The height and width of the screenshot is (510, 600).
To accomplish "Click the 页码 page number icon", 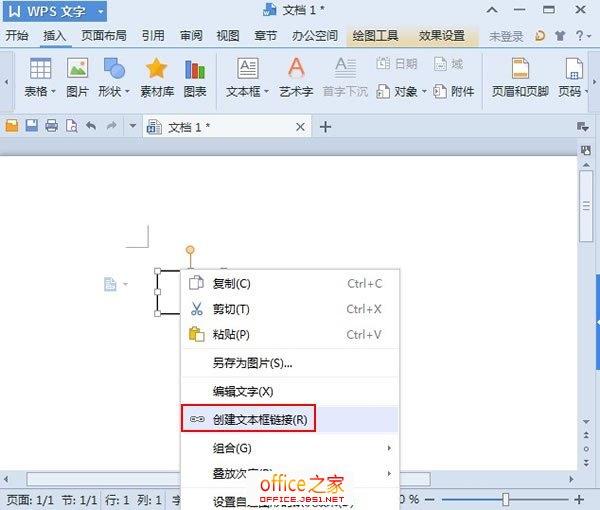I will point(574,68).
